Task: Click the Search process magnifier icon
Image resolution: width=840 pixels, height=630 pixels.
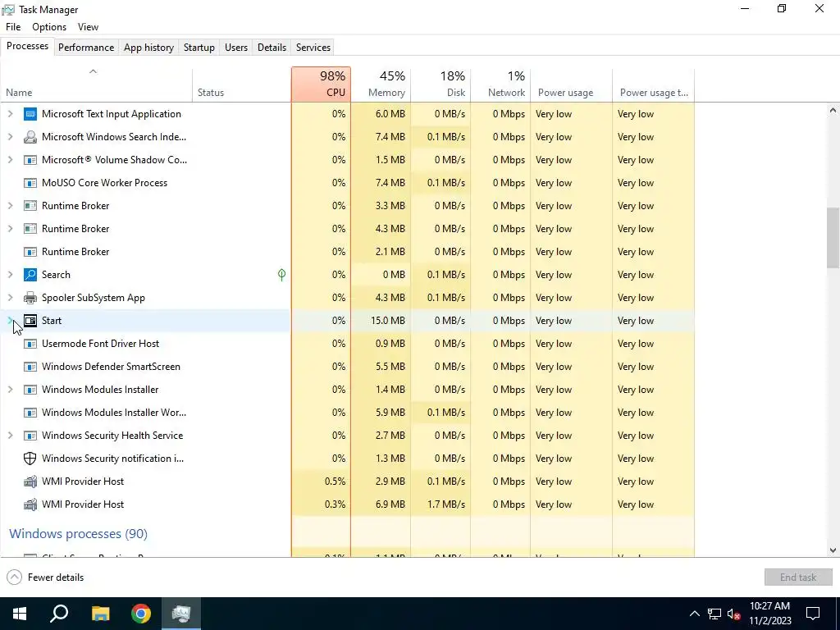Action: (x=30, y=275)
